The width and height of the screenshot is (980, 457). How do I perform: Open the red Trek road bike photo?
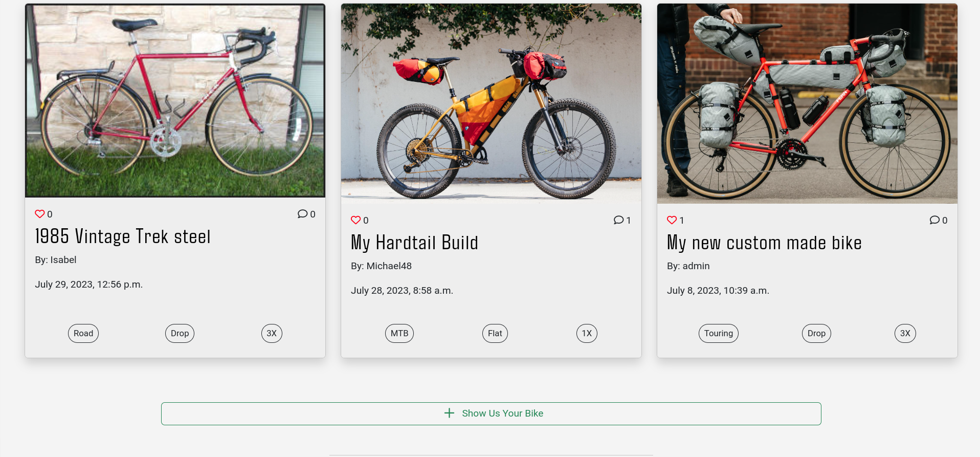(x=175, y=101)
